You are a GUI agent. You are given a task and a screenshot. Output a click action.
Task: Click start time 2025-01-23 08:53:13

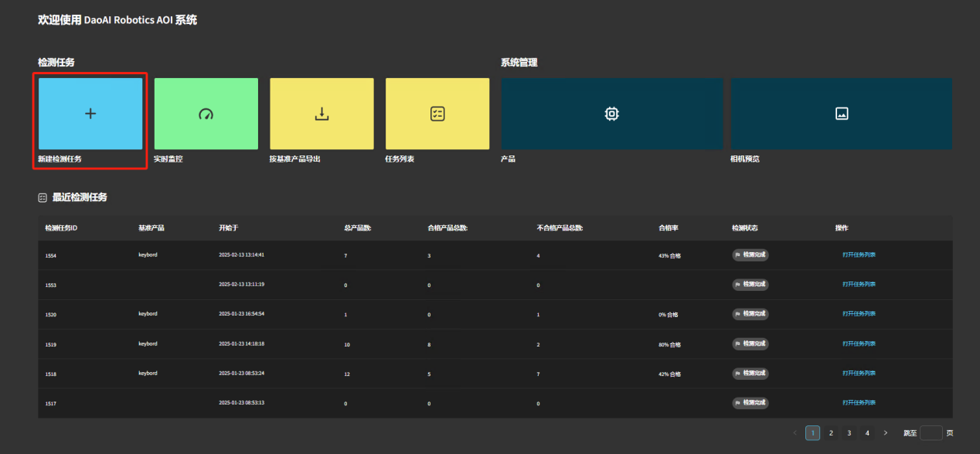pyautogui.click(x=242, y=403)
